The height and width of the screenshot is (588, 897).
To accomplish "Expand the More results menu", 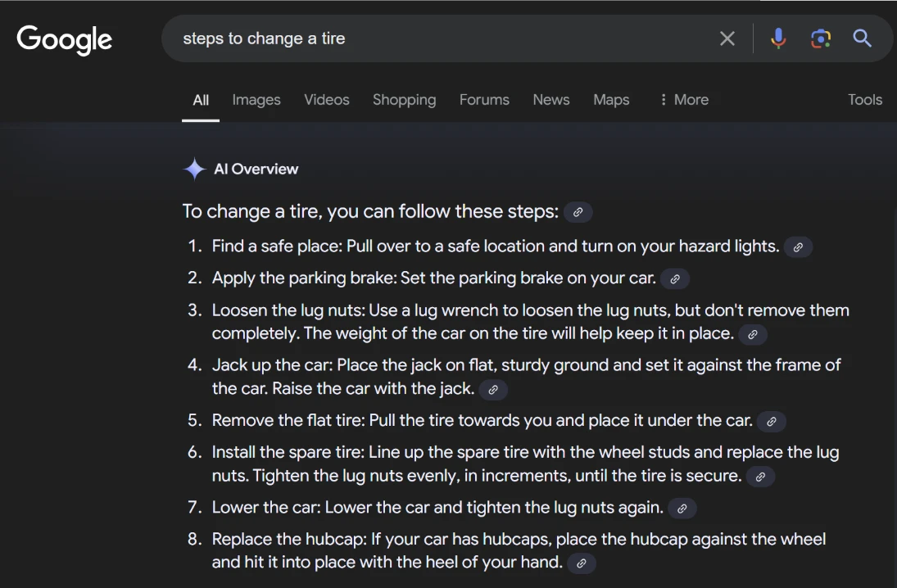I will coord(683,99).
